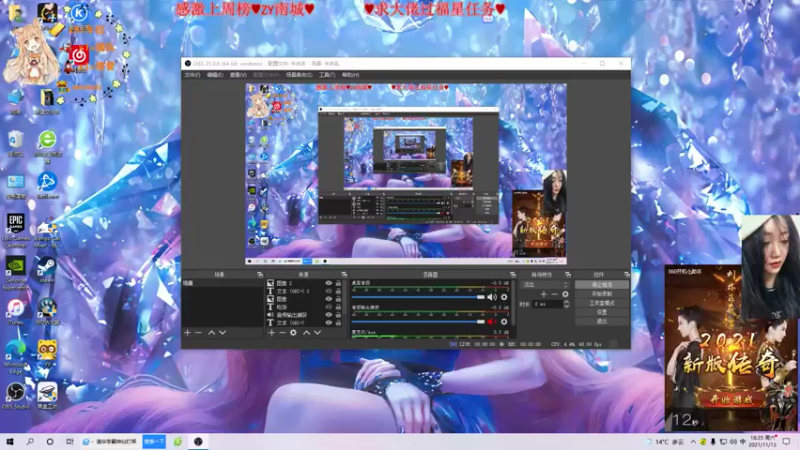
Task: Toggle visibility of 文本 (GDI+) 2 source
Action: pyautogui.click(x=329, y=291)
